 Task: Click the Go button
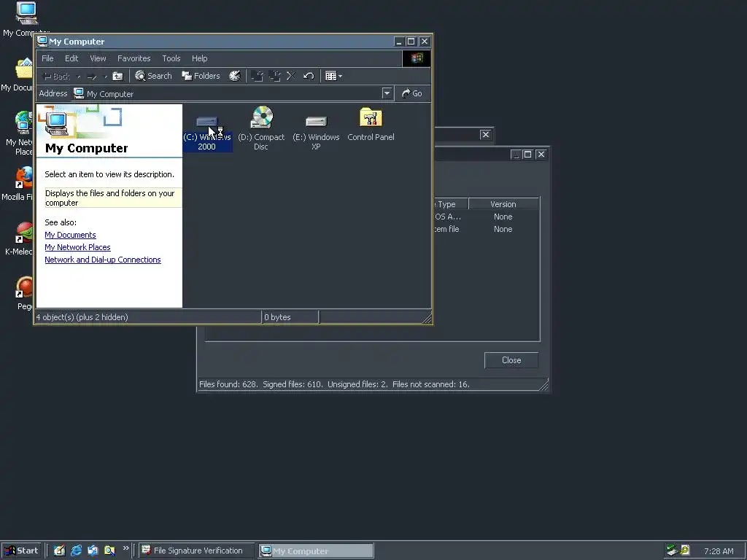[x=412, y=93]
